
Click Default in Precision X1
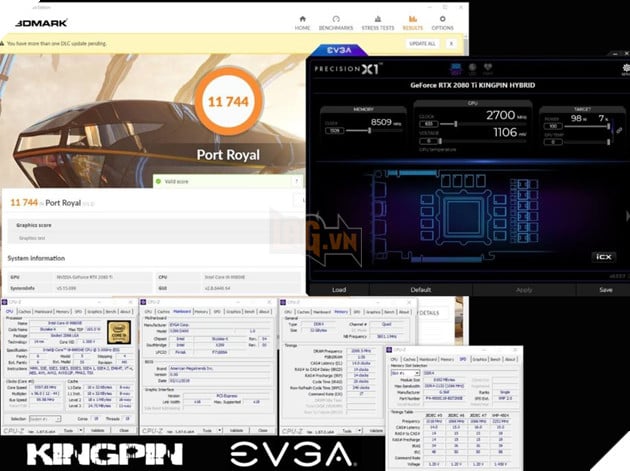421,290
